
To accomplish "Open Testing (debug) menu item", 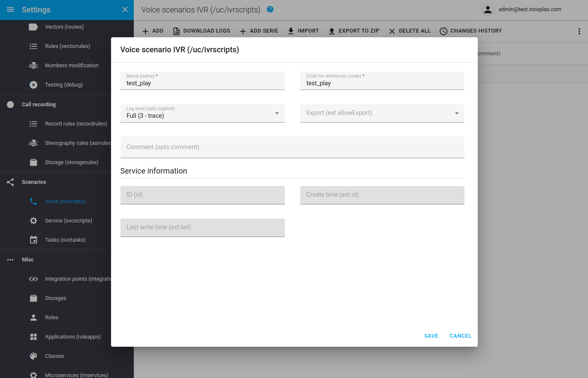I will coord(64,85).
